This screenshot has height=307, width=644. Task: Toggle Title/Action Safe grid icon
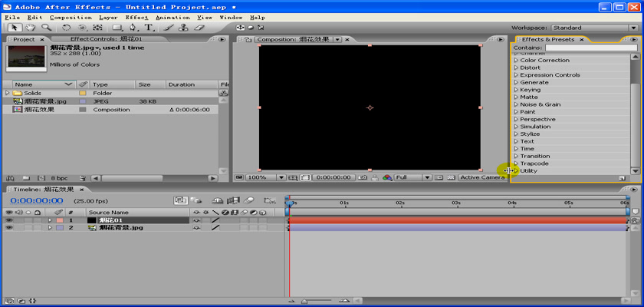coord(292,177)
